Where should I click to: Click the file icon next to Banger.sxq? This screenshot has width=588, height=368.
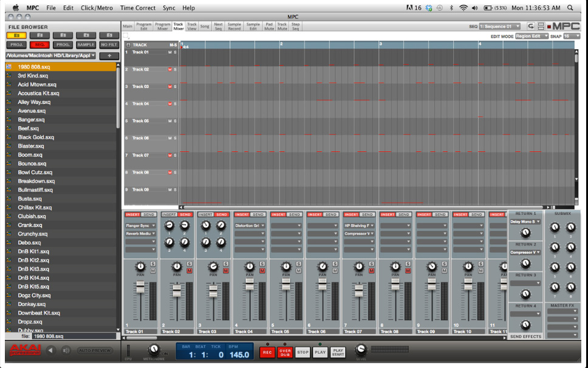coord(9,120)
